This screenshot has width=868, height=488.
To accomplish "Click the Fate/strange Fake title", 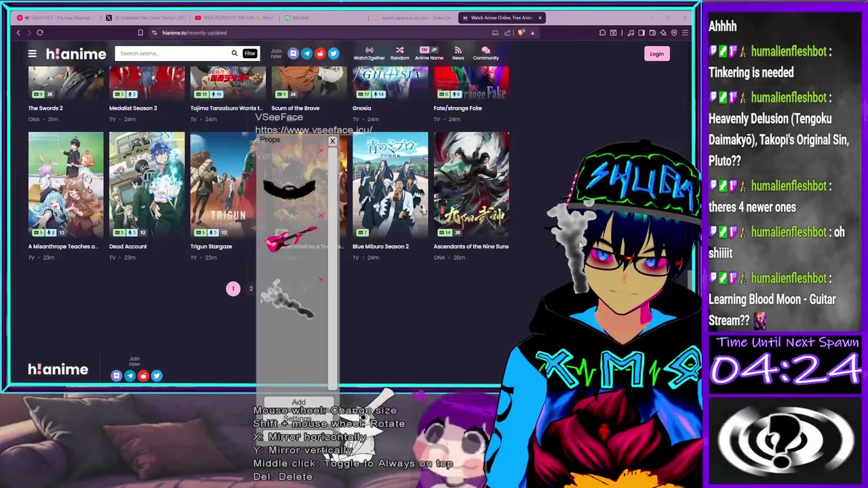I will click(x=458, y=108).
